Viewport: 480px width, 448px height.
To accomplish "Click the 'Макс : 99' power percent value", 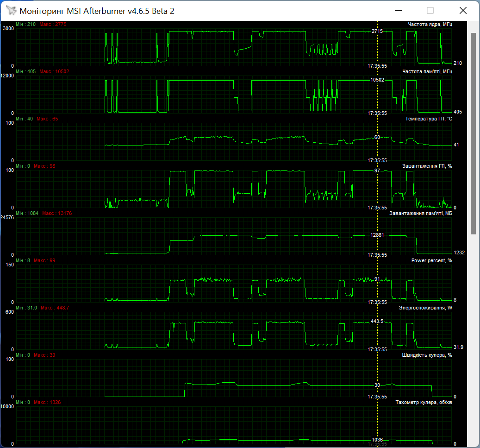I will tap(44, 260).
